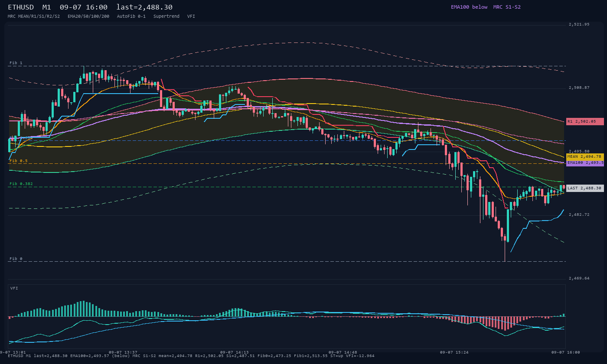Select the EMA20/50/100/200 indicator legend
607x364 pixels.
click(x=88, y=16)
